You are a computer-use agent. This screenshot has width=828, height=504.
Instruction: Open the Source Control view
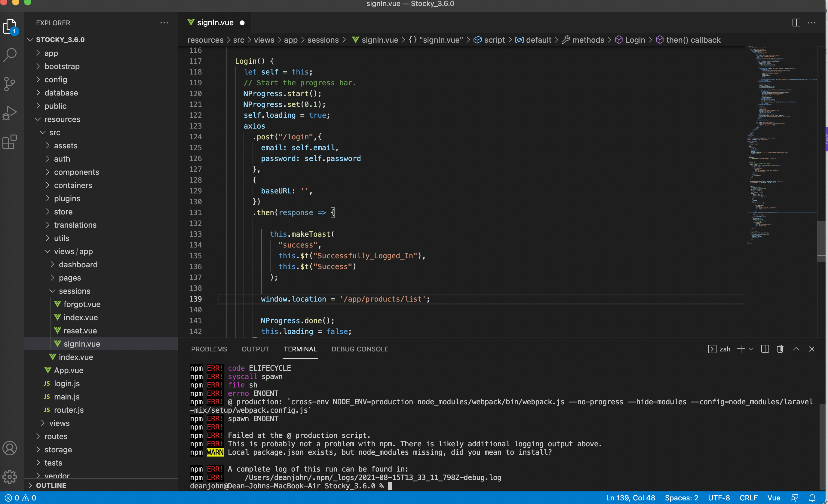(x=10, y=84)
